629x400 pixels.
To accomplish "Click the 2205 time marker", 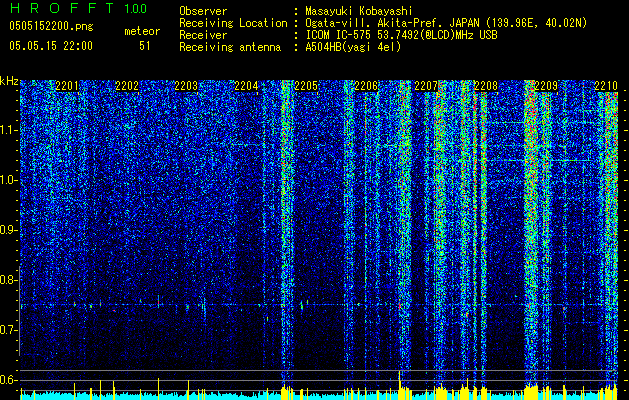I will pyautogui.click(x=306, y=86).
